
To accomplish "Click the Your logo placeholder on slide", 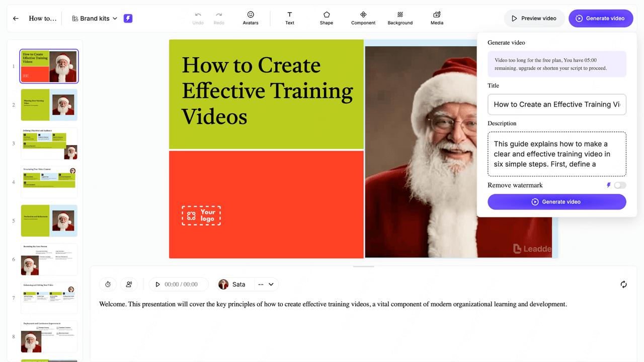I will pos(201,215).
